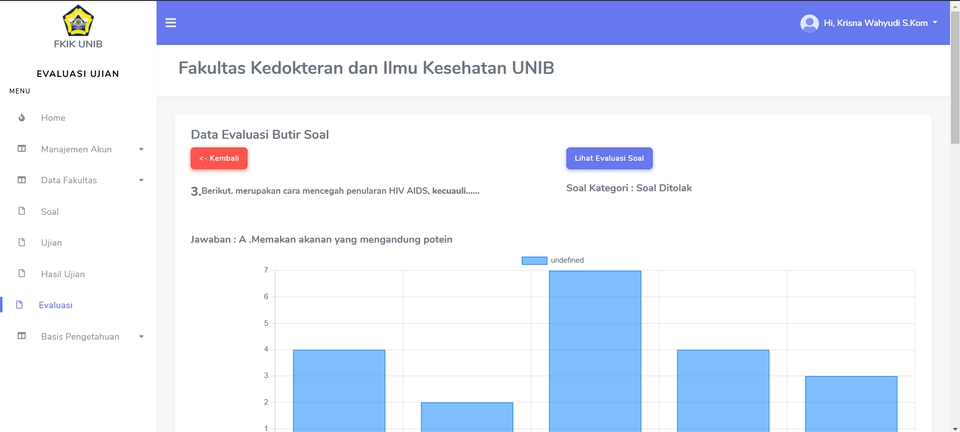Click the EVALUASI UJIAN sidebar title
Image resolution: width=960 pixels, height=432 pixels.
pos(78,74)
